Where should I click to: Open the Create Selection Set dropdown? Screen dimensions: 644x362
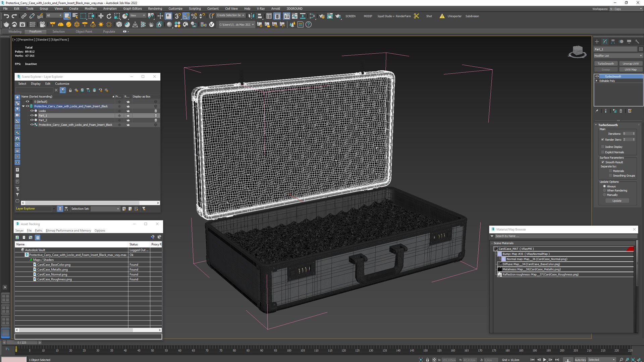[x=230, y=15]
